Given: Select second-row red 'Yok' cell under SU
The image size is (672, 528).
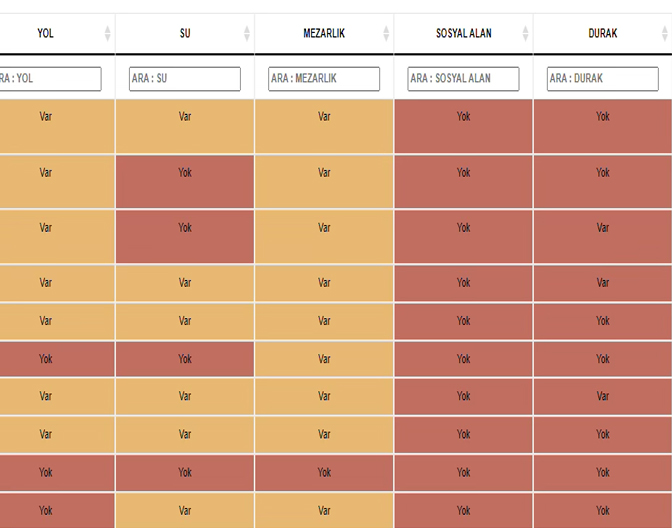Looking at the screenshot, I should tap(185, 173).
